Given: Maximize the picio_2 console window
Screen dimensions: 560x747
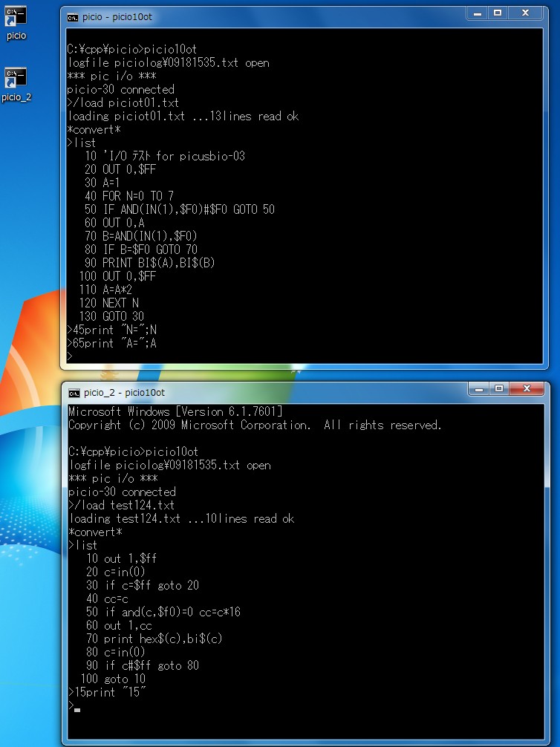Looking at the screenshot, I should coord(498,389).
